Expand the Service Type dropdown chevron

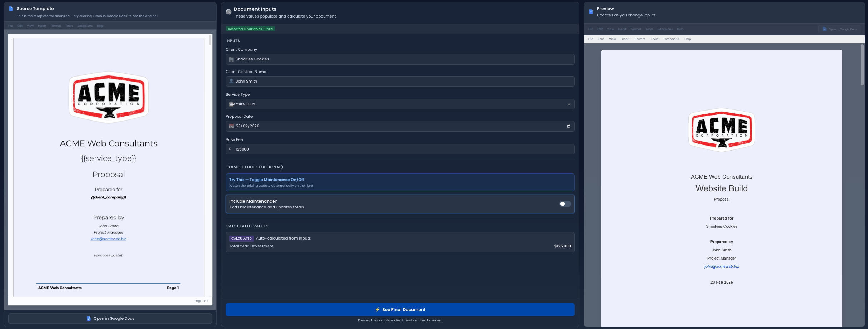pyautogui.click(x=569, y=104)
